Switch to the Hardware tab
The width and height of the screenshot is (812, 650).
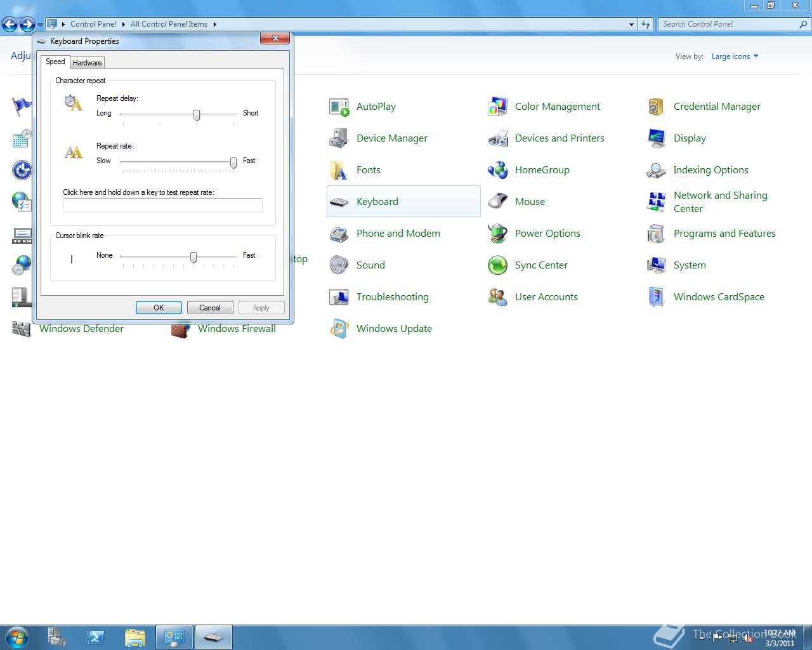tap(87, 63)
